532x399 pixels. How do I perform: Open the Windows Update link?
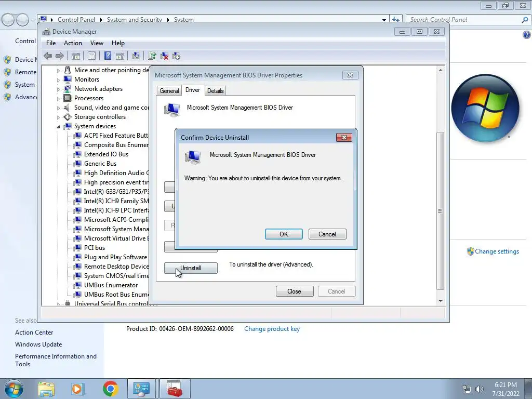pos(38,344)
